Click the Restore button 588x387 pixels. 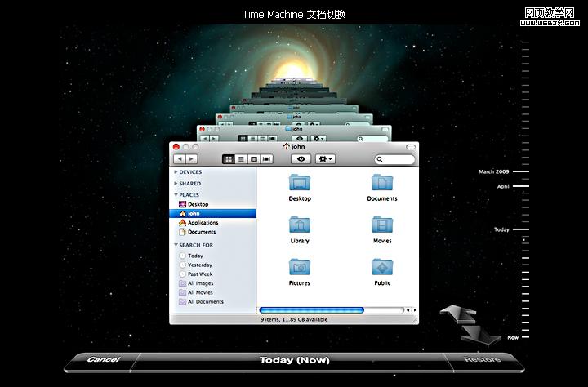click(x=481, y=360)
